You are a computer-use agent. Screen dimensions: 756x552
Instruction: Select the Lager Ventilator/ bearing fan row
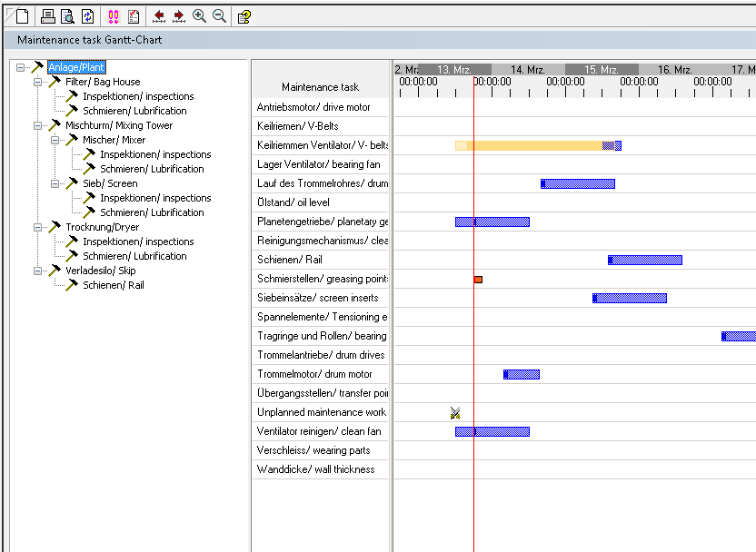(320, 164)
